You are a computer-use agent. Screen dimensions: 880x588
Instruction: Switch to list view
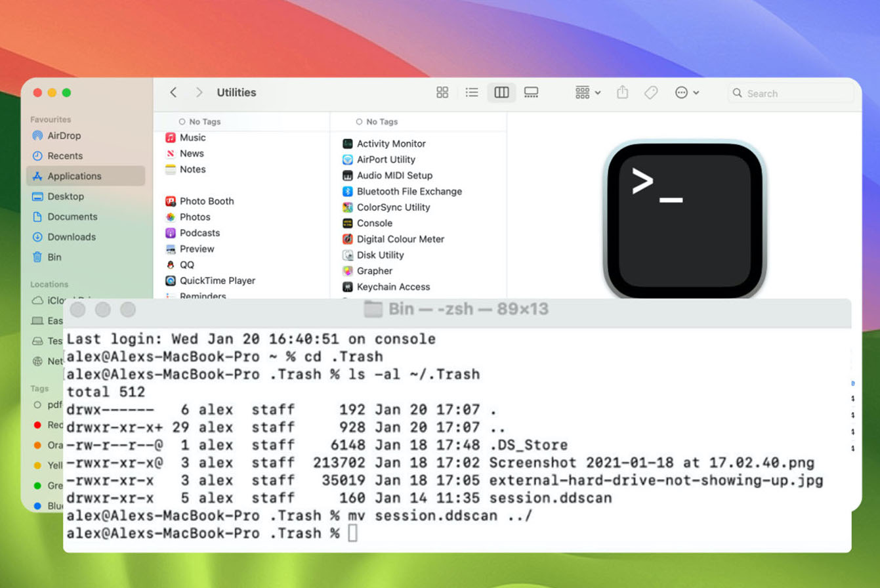coord(472,93)
